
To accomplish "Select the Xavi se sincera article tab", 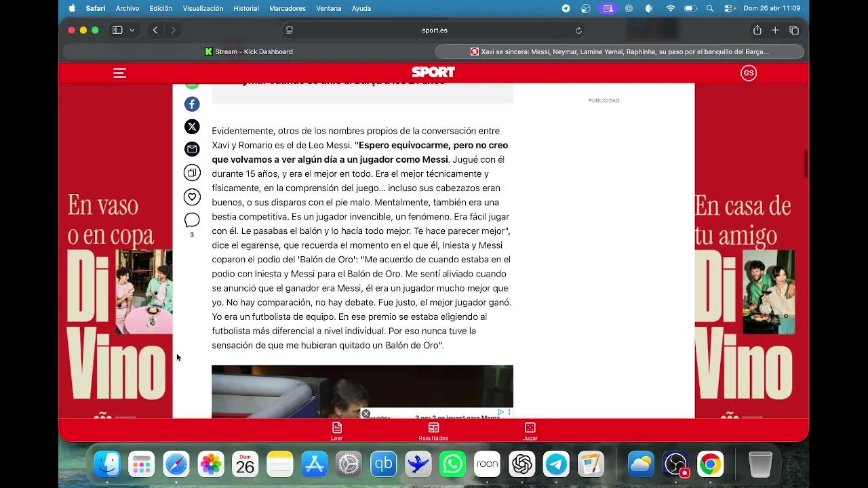I will pos(620,52).
